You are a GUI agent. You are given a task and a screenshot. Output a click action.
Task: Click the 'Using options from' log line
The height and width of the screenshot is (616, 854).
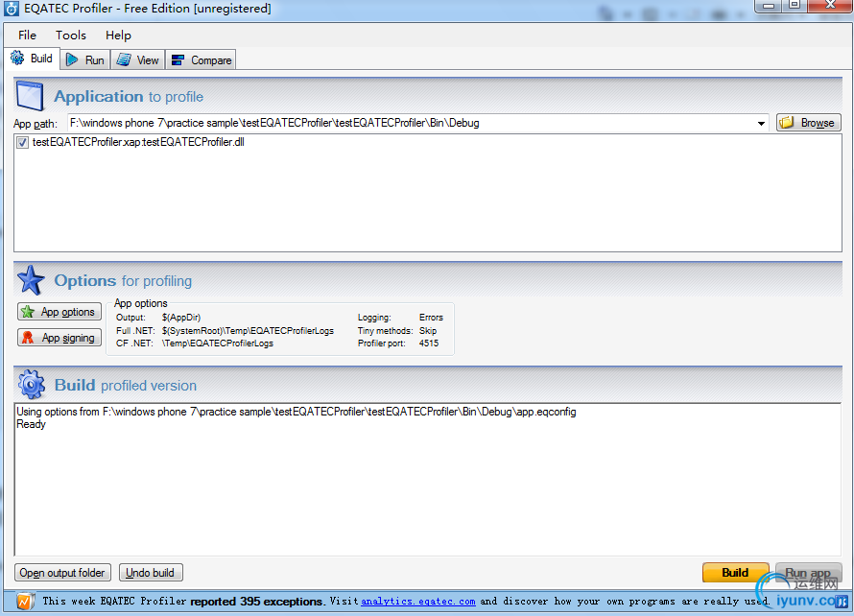(x=297, y=412)
